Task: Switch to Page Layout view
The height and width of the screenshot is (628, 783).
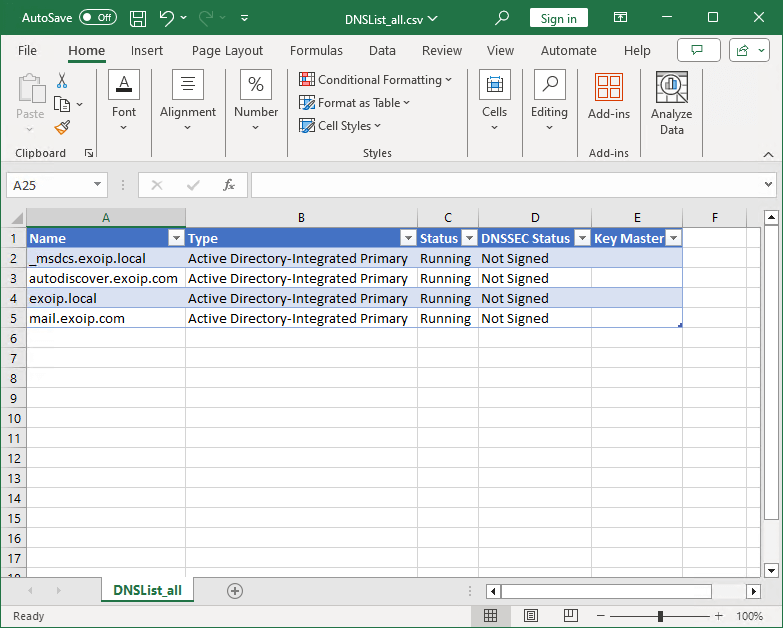Action: pyautogui.click(x=531, y=616)
